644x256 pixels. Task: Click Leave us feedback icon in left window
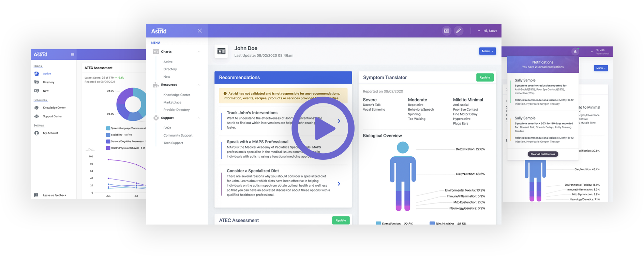(36, 195)
